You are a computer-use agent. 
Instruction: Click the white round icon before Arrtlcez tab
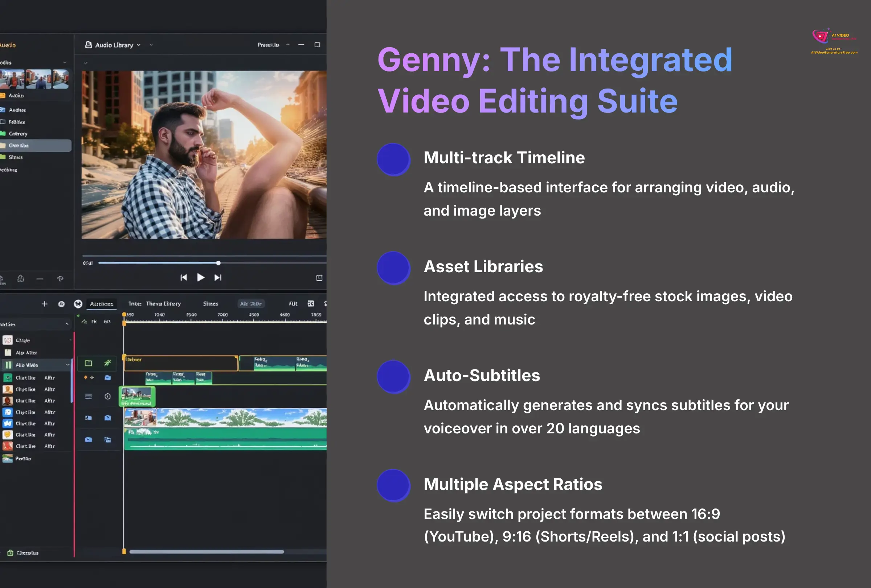[x=78, y=304]
